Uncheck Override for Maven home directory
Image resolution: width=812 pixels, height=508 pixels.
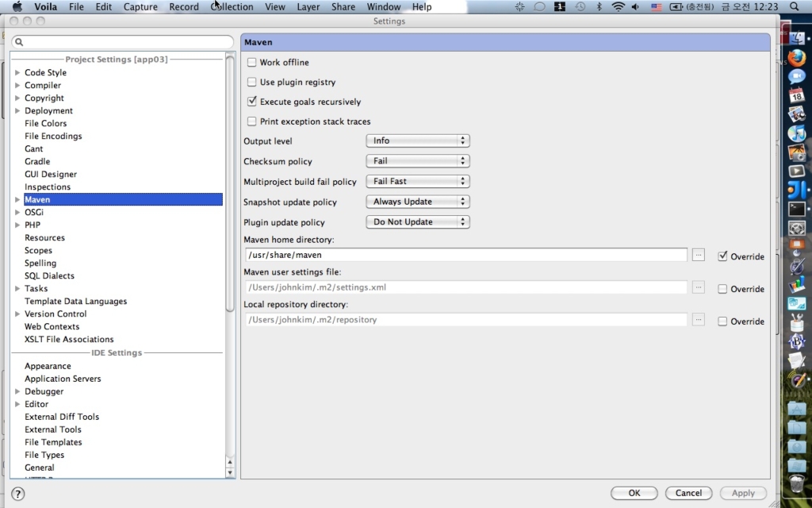click(x=722, y=256)
